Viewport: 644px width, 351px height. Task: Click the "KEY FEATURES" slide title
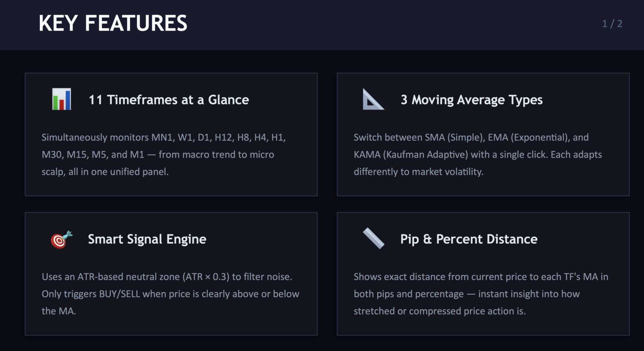point(113,23)
